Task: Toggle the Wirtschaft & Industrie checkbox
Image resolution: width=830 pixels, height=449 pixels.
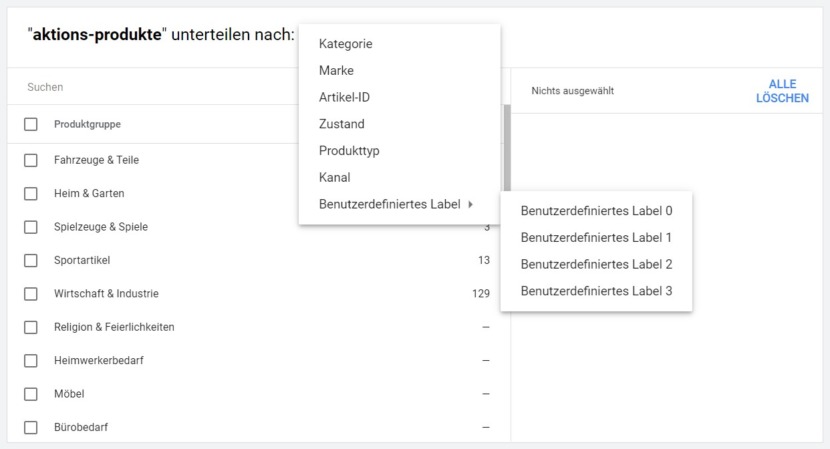Action: point(31,294)
